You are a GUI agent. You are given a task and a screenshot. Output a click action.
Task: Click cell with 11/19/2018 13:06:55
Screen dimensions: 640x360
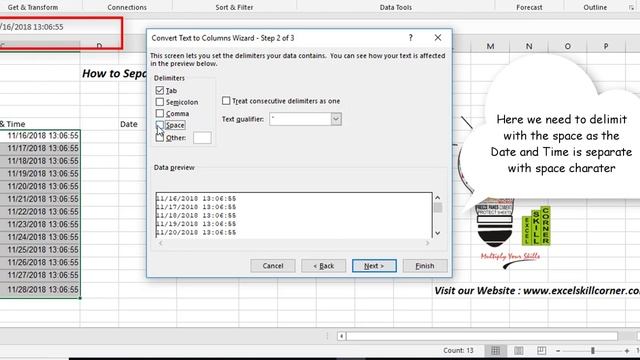point(40,173)
